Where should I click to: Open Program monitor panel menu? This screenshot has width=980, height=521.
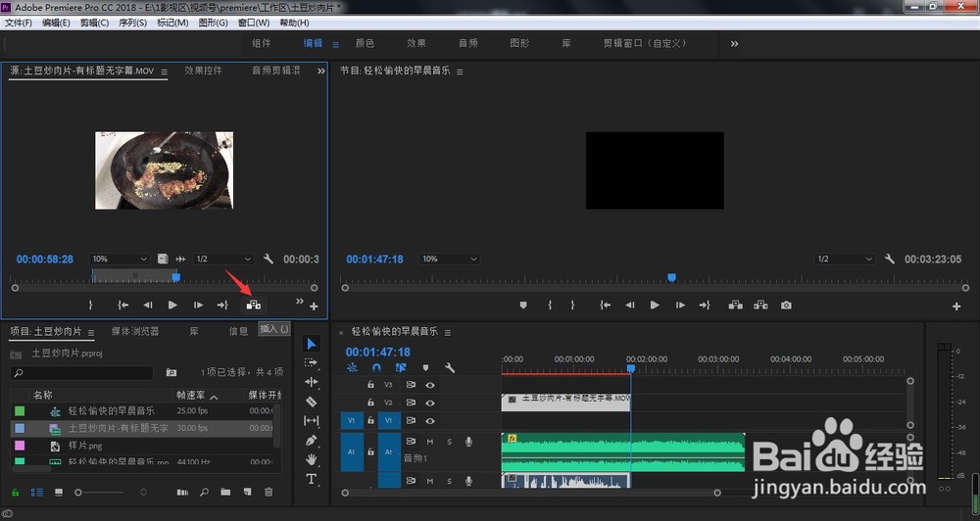(x=460, y=71)
